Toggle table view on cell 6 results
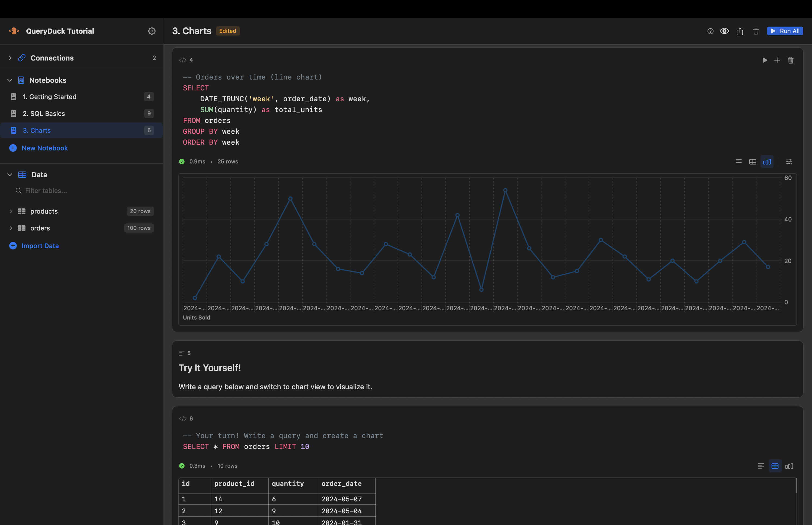This screenshot has height=525, width=812. pos(775,466)
